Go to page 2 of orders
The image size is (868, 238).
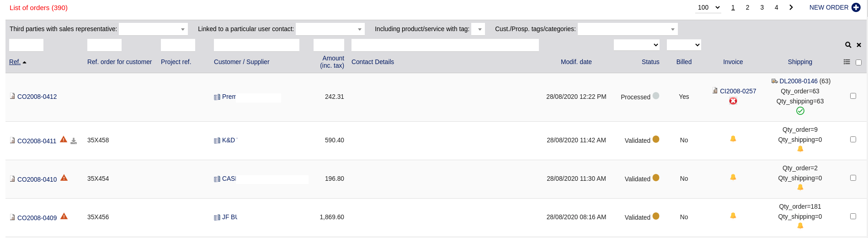pos(747,7)
